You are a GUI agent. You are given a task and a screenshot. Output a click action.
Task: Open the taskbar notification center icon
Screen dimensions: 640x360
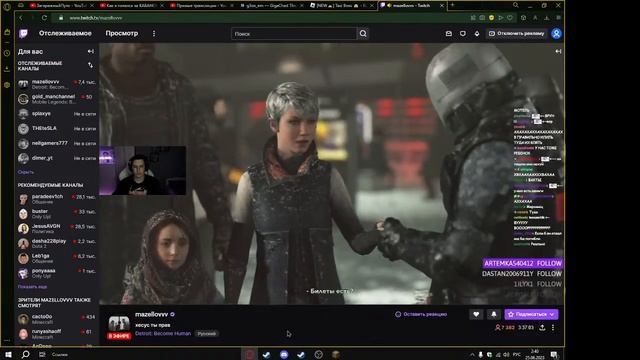(554, 354)
